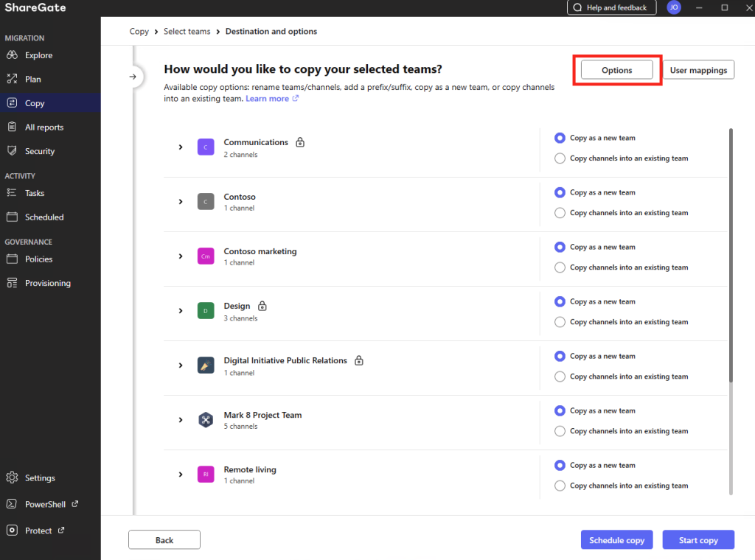Click Select teams in breadcrumb
Viewport: 755px width, 560px height.
point(187,31)
